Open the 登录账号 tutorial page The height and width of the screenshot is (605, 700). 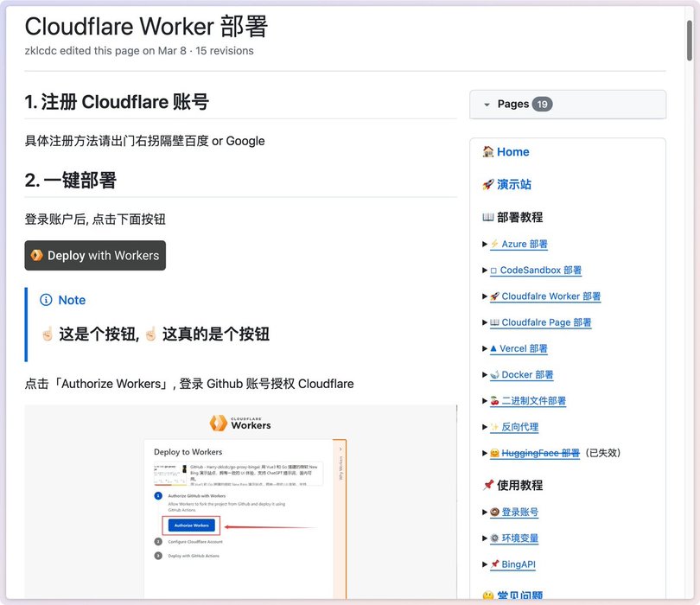[x=519, y=513]
